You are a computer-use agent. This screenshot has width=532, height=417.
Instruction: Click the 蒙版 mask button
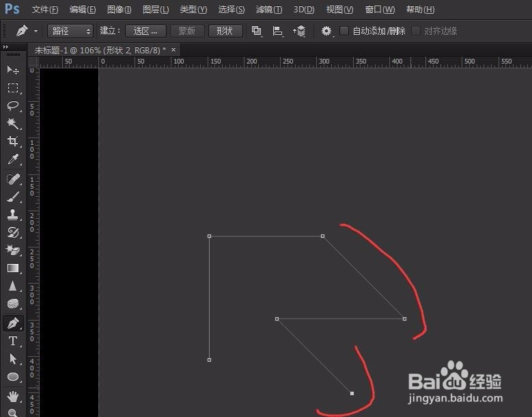click(187, 31)
